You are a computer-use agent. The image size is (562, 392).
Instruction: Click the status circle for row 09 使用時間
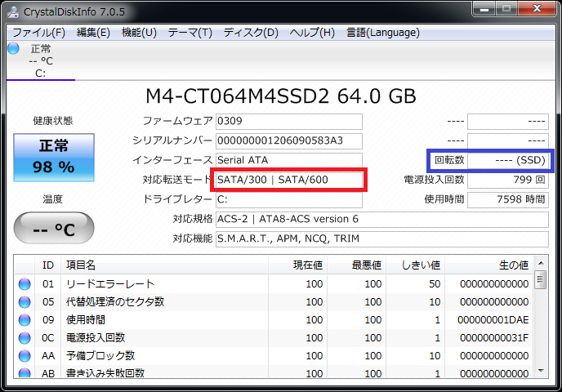point(25,319)
